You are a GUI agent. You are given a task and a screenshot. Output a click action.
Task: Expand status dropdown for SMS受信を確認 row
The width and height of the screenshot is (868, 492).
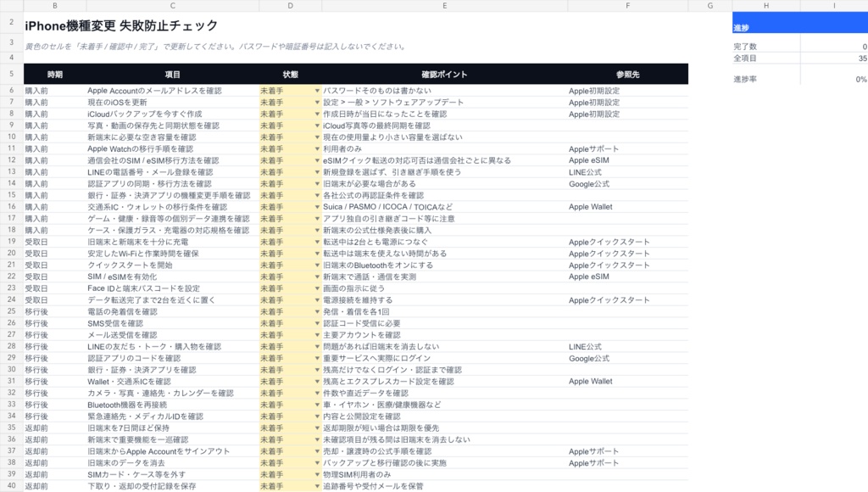click(x=317, y=323)
